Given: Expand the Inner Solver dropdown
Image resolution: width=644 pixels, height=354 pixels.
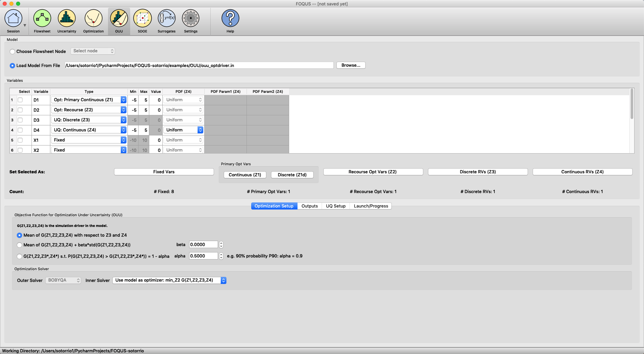Looking at the screenshot, I should click(169, 280).
